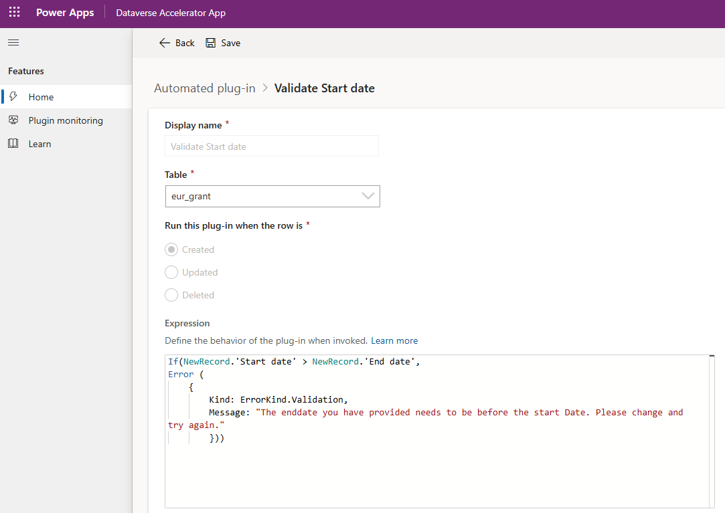Click the Plugin monitoring icon
The image size is (725, 513).
tap(13, 120)
